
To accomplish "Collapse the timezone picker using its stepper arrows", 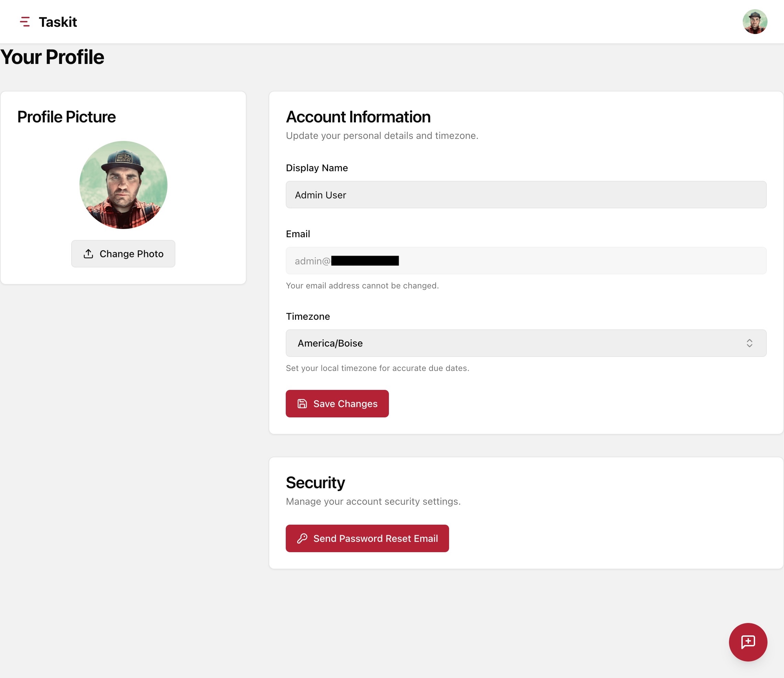I will pos(751,343).
